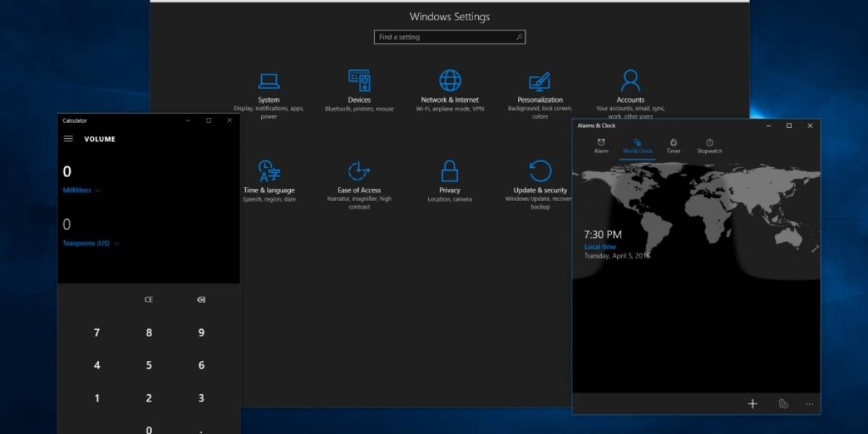
Task: Switch to the Alarm tab
Action: pos(601,145)
